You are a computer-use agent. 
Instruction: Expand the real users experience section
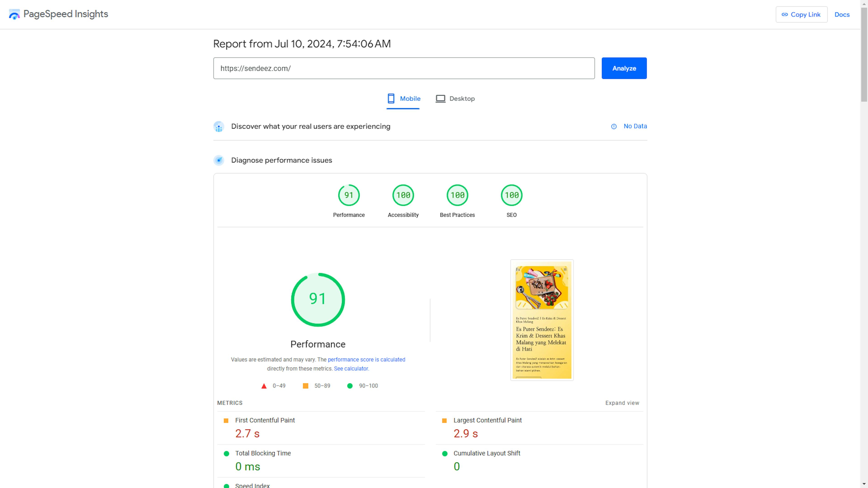coord(311,126)
